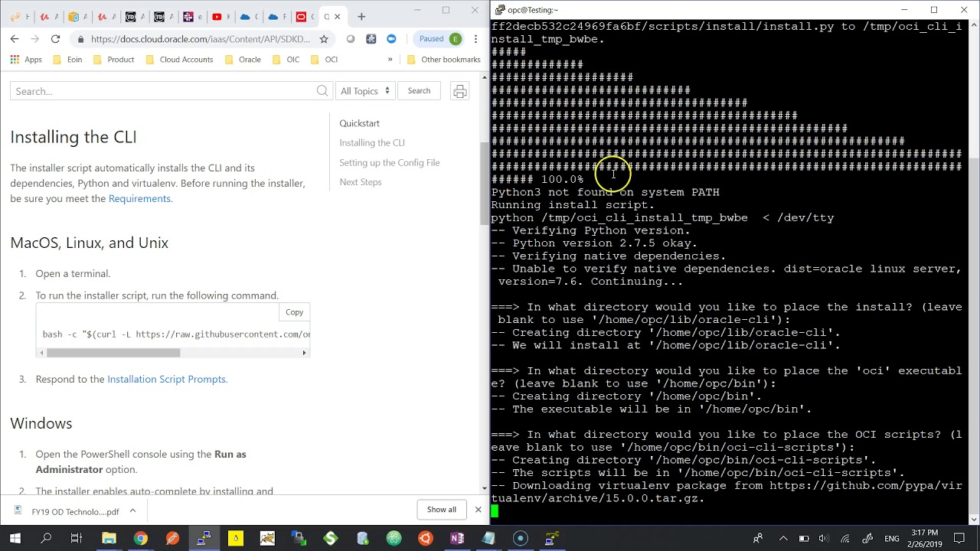The width and height of the screenshot is (980, 551).
Task: Open the clock showing 3:17 PM
Action: (925, 539)
